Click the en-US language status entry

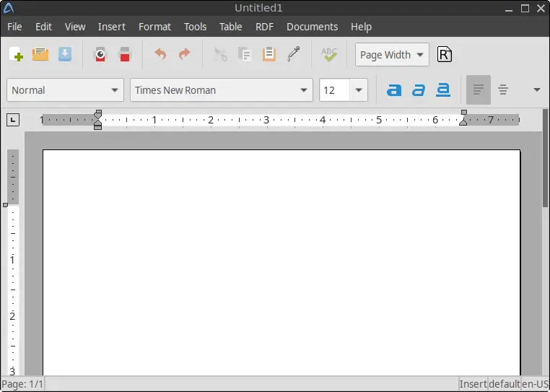click(536, 384)
